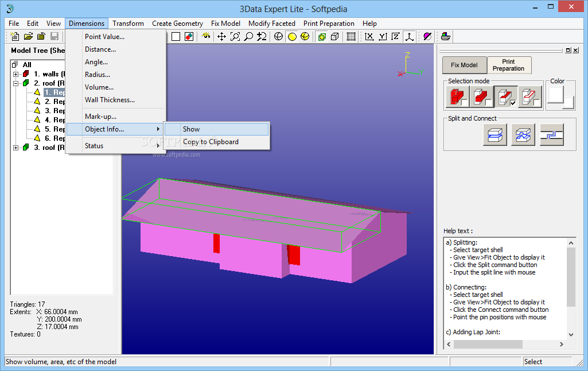Click the small secondary color swatch
This screenshot has width=588, height=371.
[568, 103]
